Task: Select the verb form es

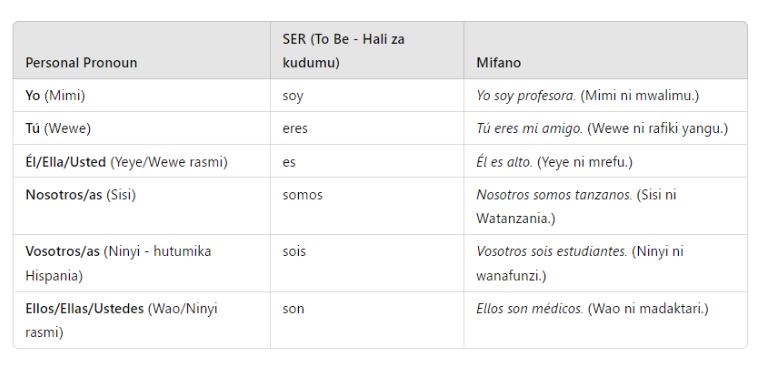Action: coord(289,162)
